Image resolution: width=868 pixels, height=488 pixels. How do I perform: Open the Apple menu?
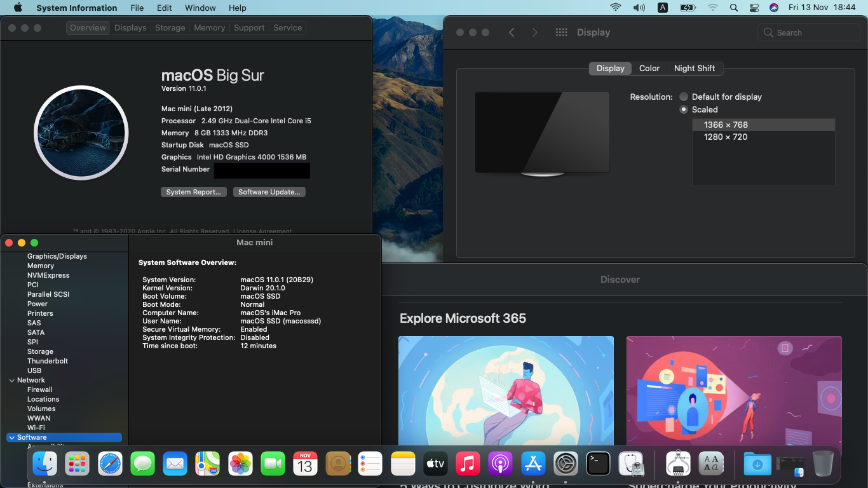pos(17,8)
